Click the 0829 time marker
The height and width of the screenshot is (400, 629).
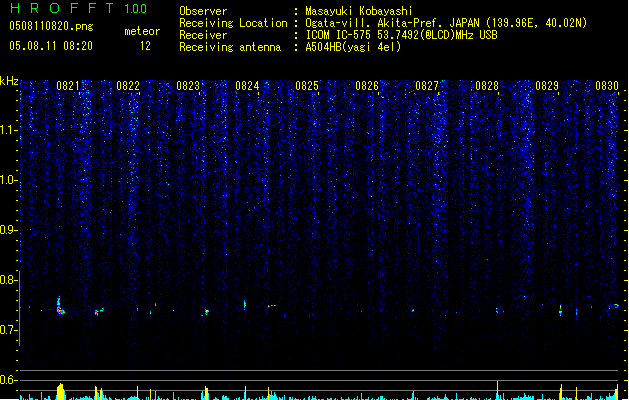tap(547, 86)
